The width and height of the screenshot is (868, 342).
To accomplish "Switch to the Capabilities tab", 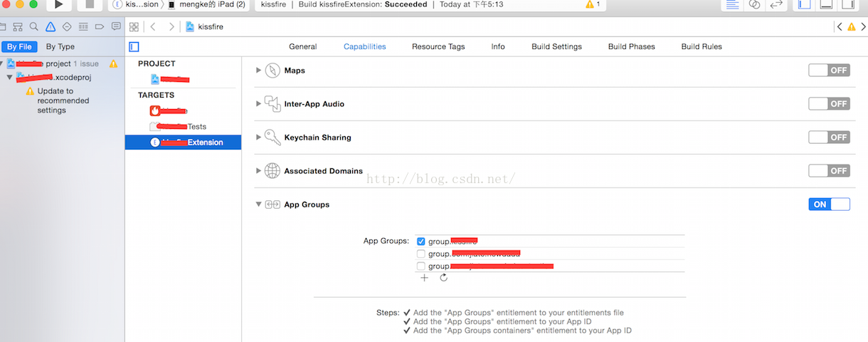I will point(364,46).
